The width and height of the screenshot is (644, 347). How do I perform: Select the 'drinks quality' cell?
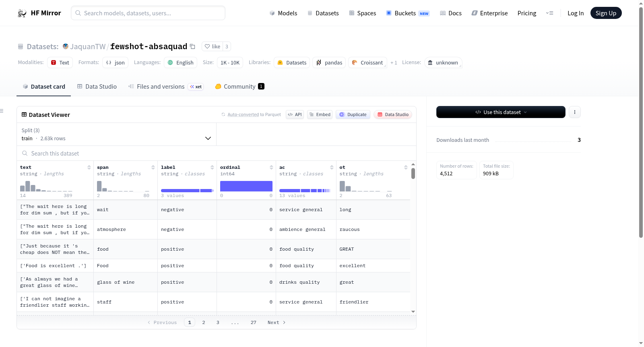(x=306, y=282)
